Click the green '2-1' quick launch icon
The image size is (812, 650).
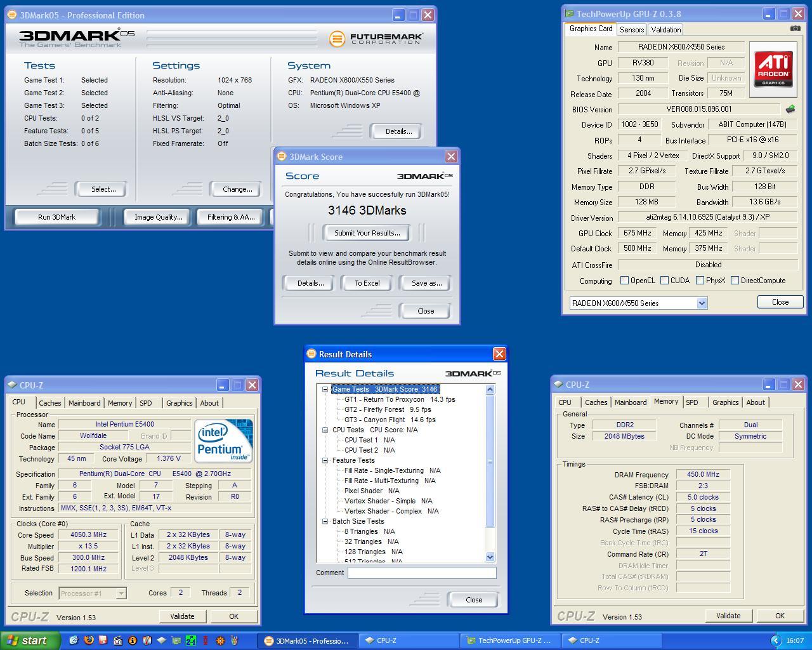click(191, 640)
